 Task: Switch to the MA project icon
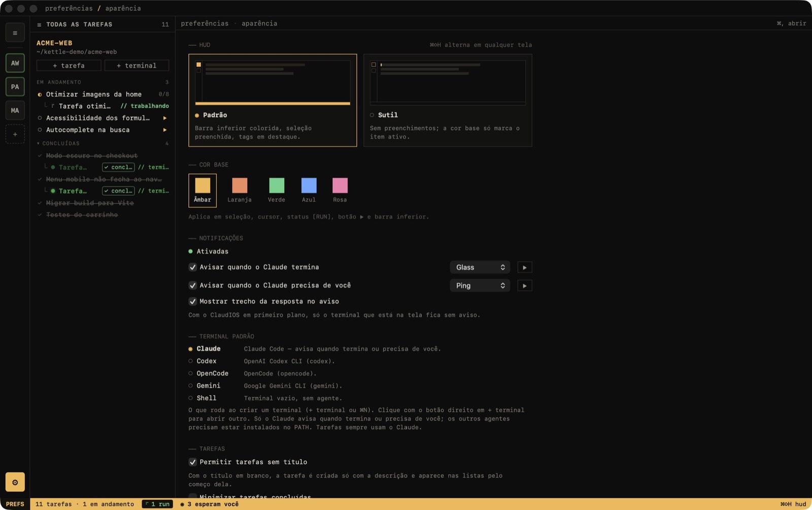[15, 110]
